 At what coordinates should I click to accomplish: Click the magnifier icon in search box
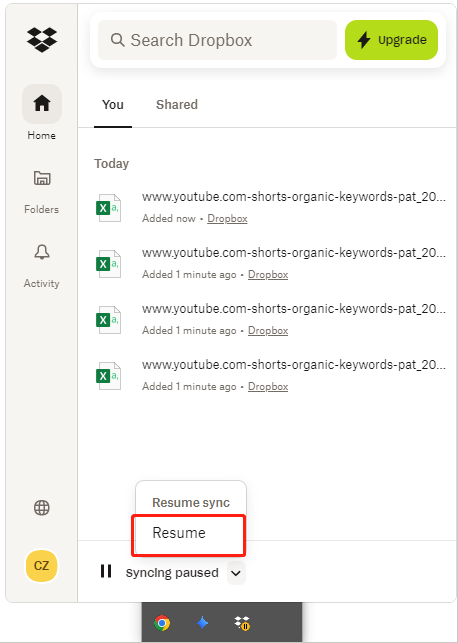pyautogui.click(x=117, y=40)
